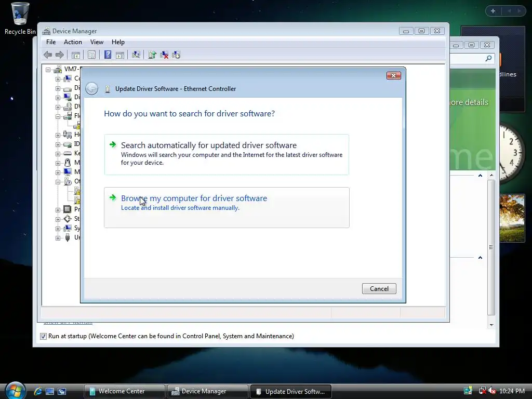Toggle the Show/Hide Action Pane toolbar icon
532x399 pixels.
(x=120, y=55)
